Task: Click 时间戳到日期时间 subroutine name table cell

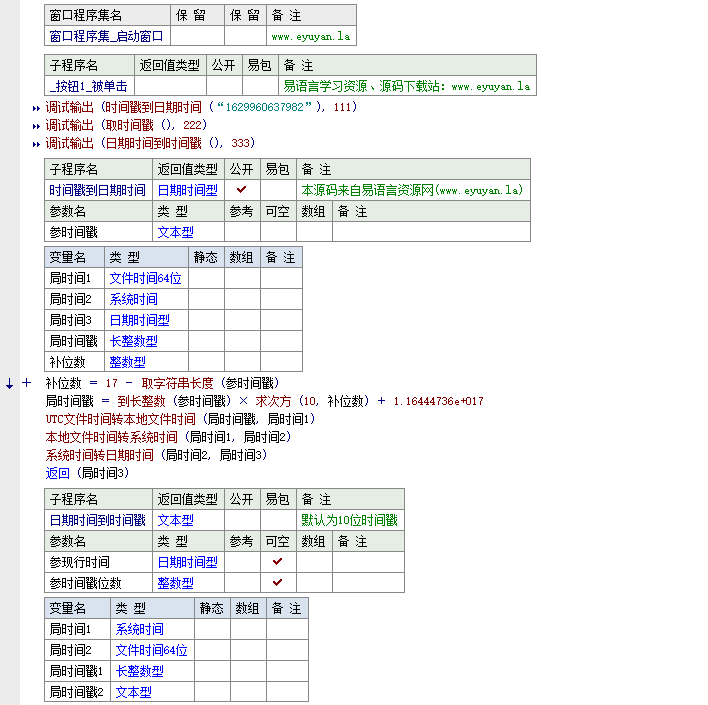Action: pyautogui.click(x=98, y=190)
